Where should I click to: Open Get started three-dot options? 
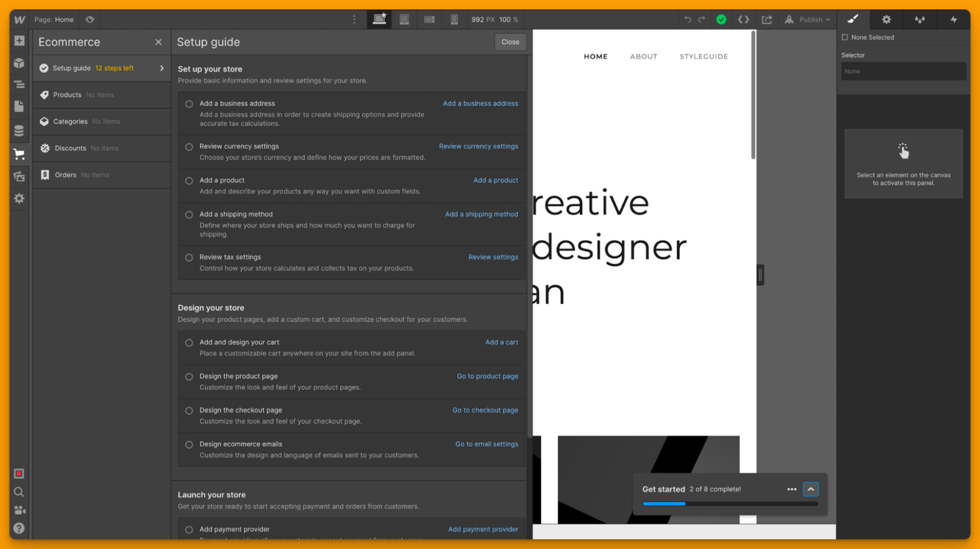coord(792,489)
